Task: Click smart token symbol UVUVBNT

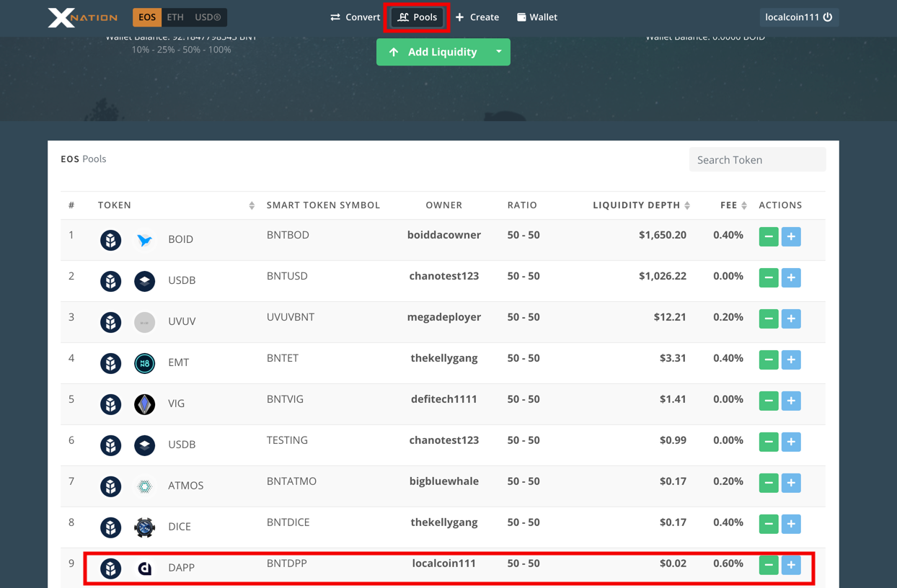Action: [x=291, y=317]
